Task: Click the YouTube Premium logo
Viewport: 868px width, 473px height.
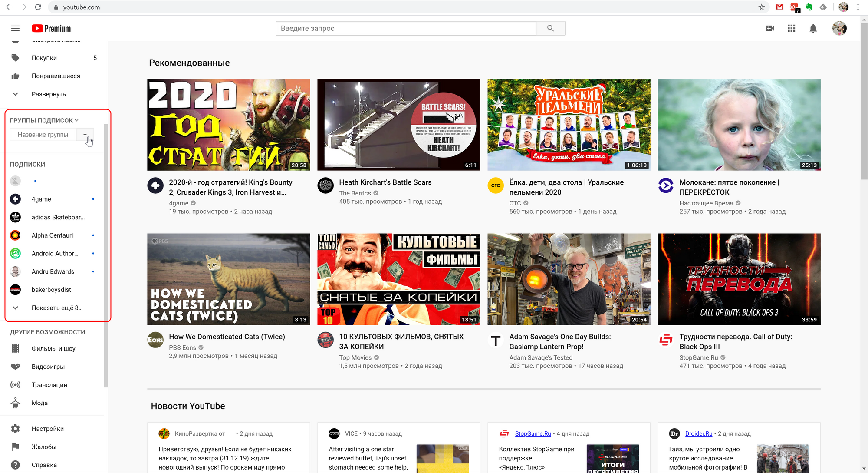Action: pyautogui.click(x=51, y=28)
